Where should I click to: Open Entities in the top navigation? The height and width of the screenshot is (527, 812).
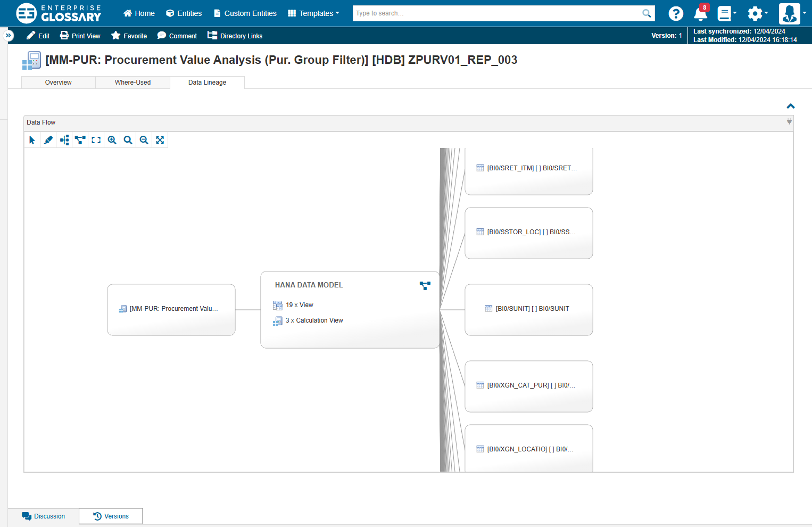click(184, 13)
